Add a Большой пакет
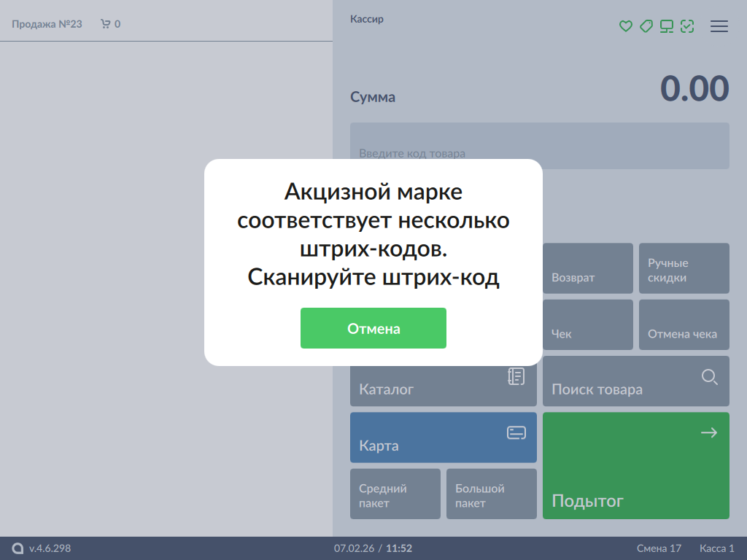This screenshot has width=747, height=560. [491, 494]
